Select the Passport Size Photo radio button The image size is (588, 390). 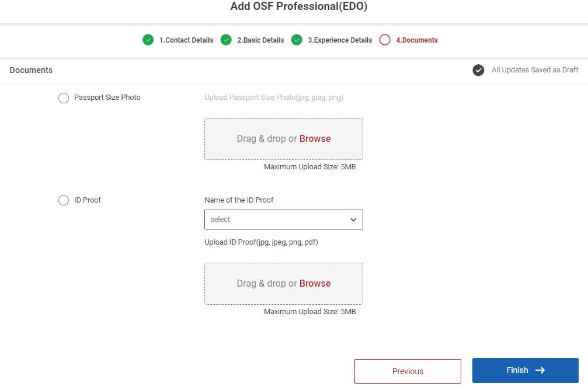pos(64,98)
